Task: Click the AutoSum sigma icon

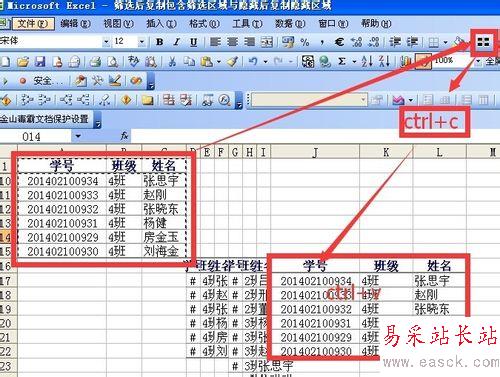Action: (x=342, y=62)
